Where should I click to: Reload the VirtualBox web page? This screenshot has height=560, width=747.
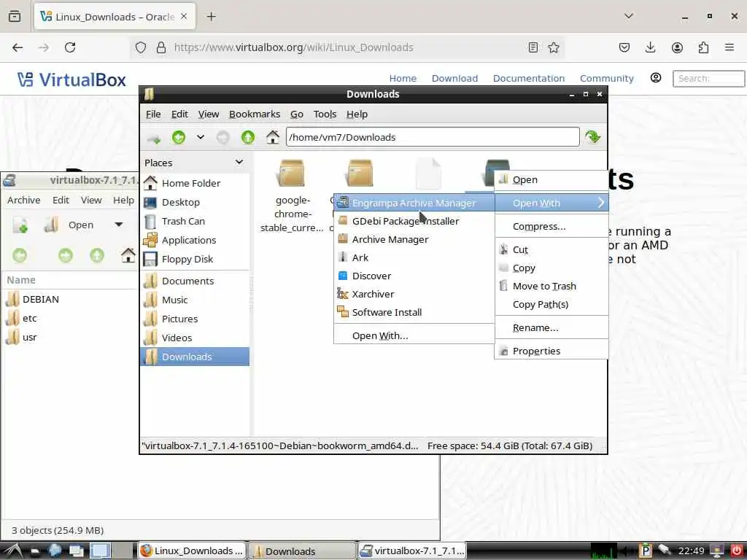70,47
